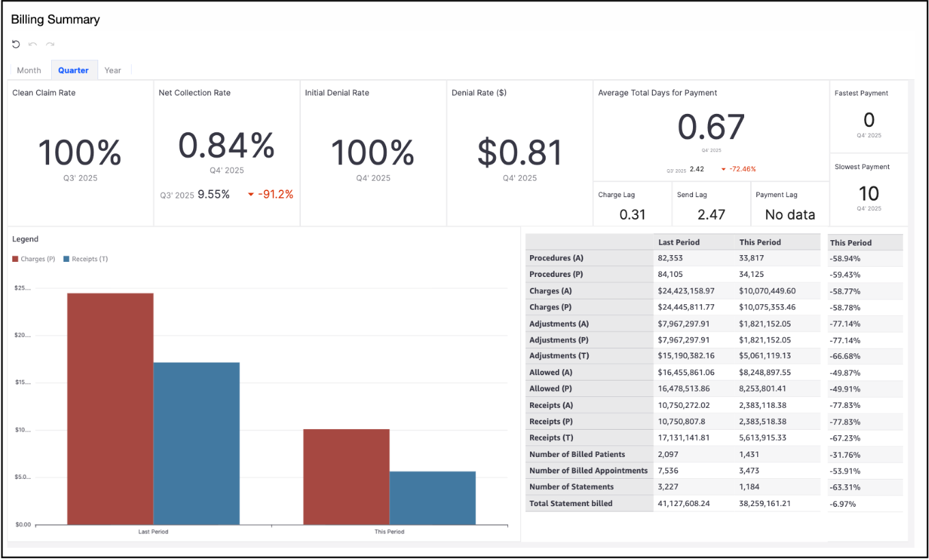The height and width of the screenshot is (560, 929).
Task: Select the Total Statement billed row
Action: [x=714, y=503]
